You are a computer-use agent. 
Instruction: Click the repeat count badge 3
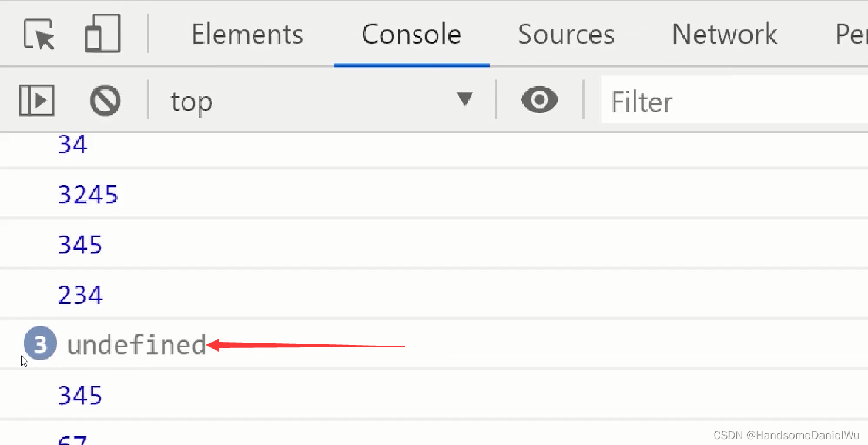pyautogui.click(x=40, y=344)
